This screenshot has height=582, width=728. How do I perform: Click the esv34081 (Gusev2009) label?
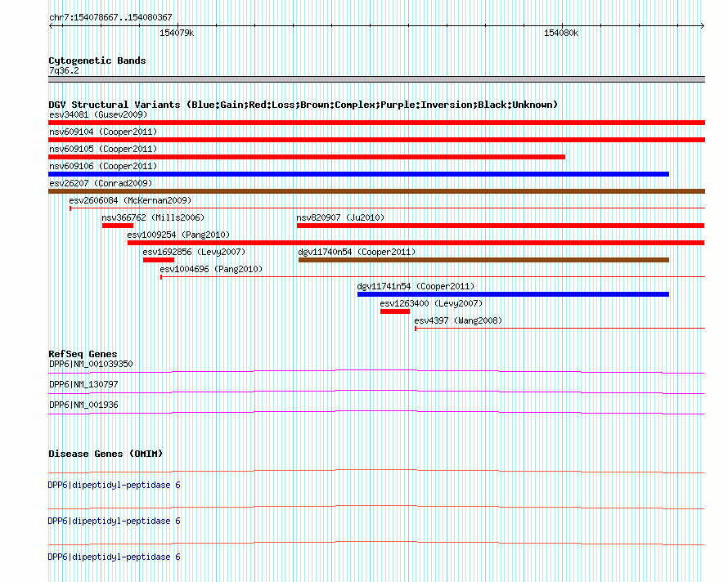(98, 114)
